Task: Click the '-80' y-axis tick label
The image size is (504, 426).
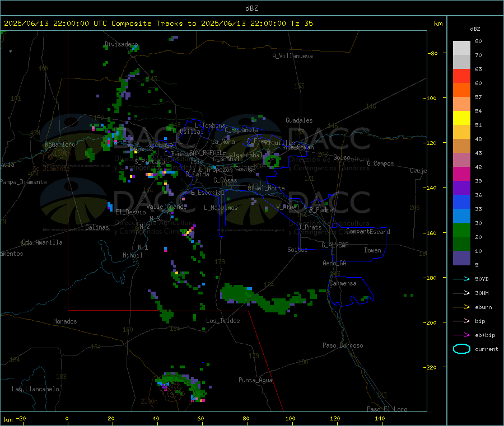Action: tap(432, 53)
